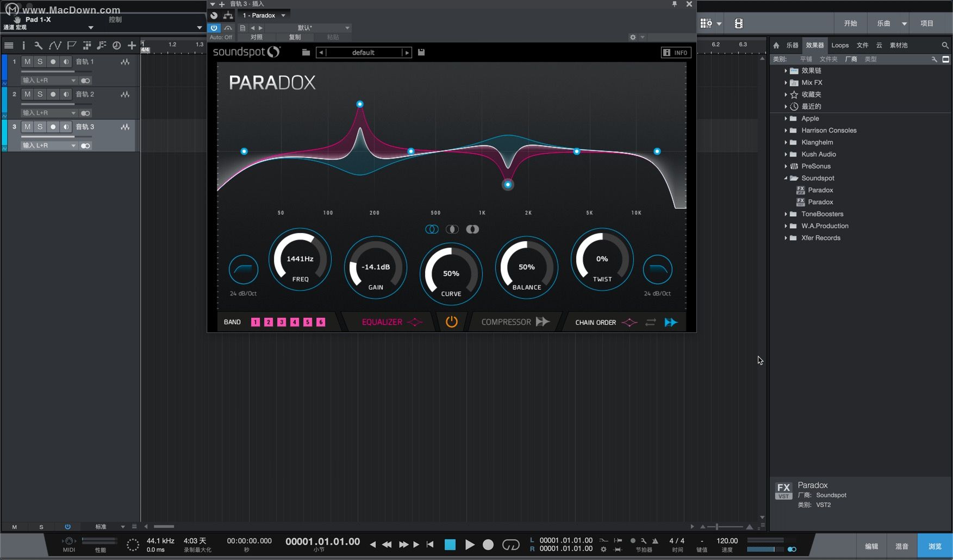Click the GAIN knob showing -14.1dB
953x560 pixels.
pyautogui.click(x=376, y=267)
